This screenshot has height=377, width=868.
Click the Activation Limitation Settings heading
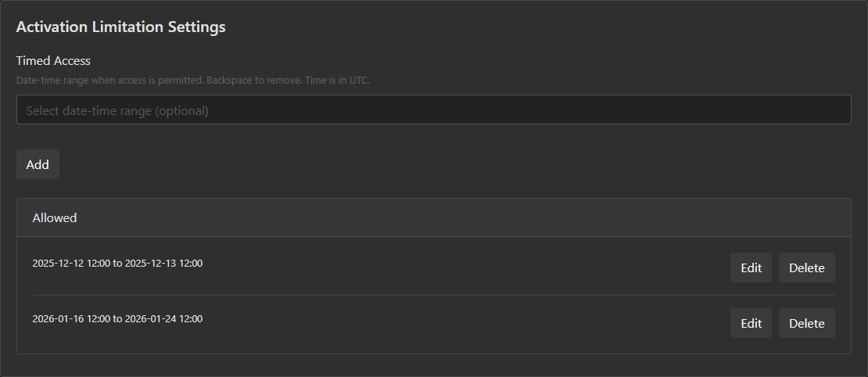pyautogui.click(x=120, y=27)
